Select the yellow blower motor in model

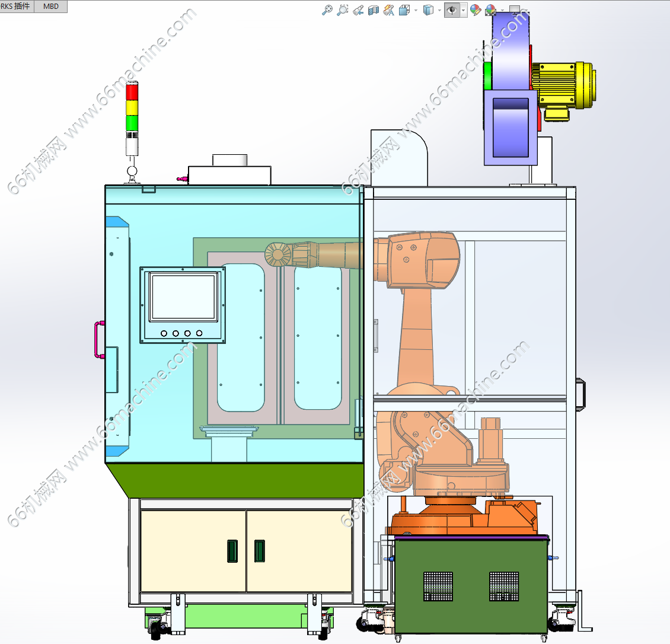point(563,90)
